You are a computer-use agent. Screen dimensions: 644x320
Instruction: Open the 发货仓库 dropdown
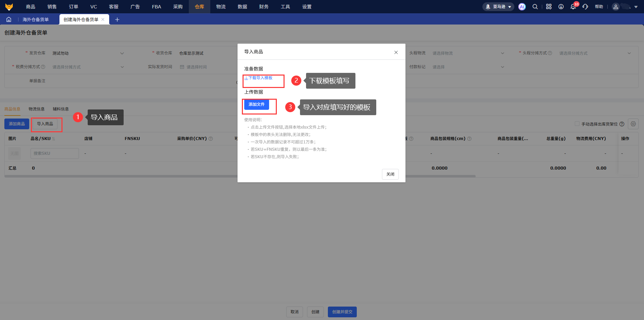(88, 53)
